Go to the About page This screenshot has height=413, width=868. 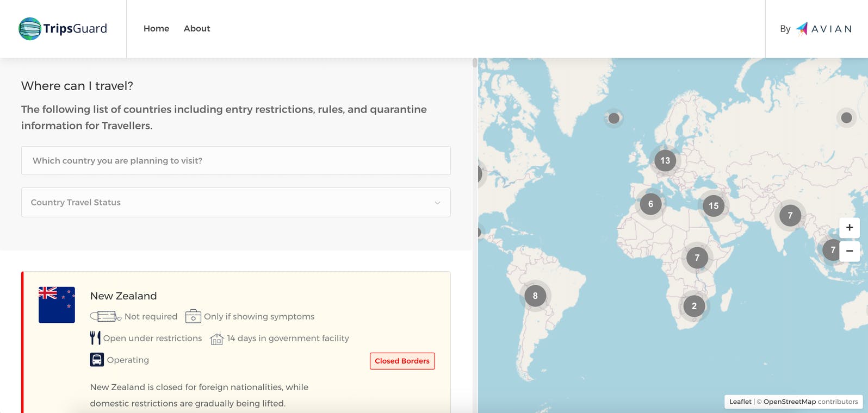tap(197, 29)
